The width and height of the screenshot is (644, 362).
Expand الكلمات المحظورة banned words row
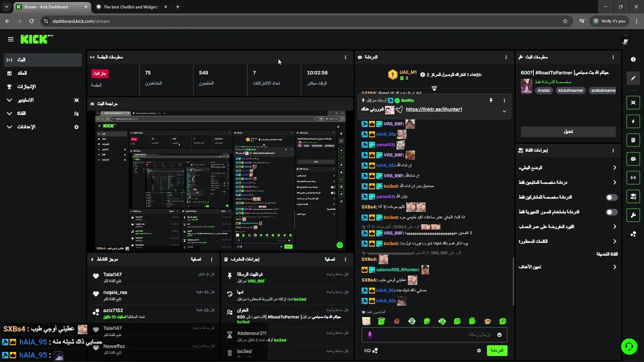point(567,241)
